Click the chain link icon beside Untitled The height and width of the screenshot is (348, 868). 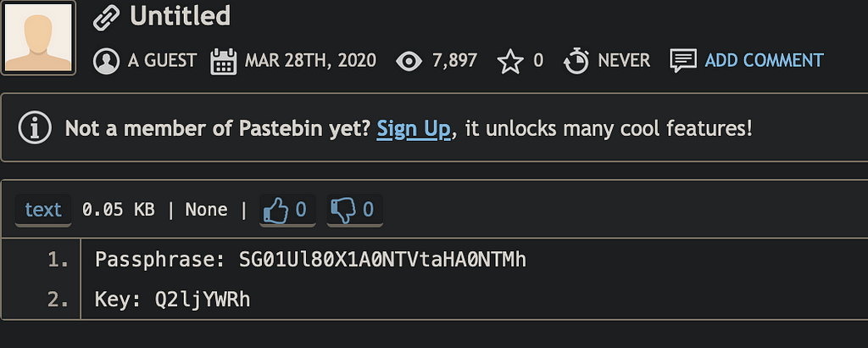coord(106,17)
